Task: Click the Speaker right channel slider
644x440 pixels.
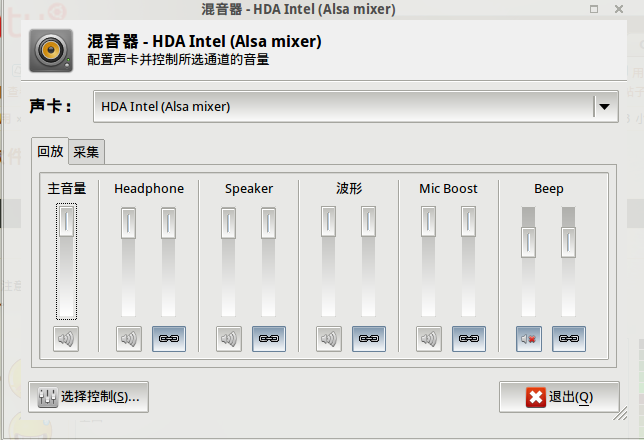Action: click(x=269, y=223)
